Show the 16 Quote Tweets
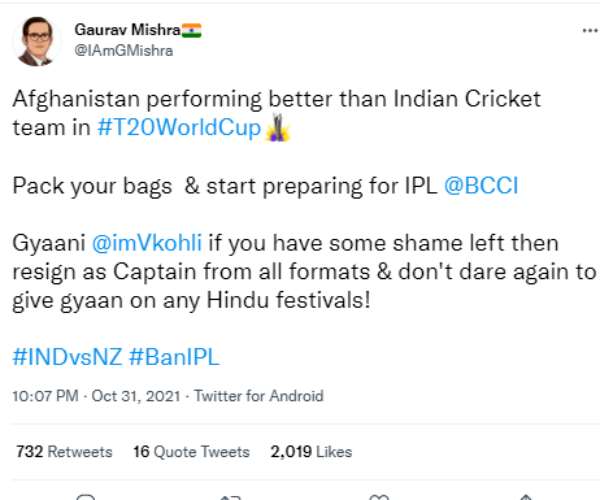Image resolution: width=600 pixels, height=500 pixels. point(191,451)
